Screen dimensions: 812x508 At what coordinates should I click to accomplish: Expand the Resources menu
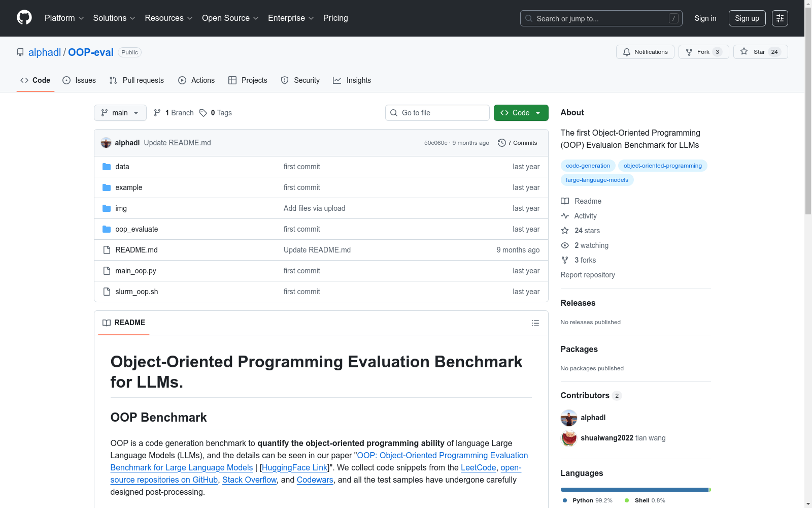tap(168, 18)
